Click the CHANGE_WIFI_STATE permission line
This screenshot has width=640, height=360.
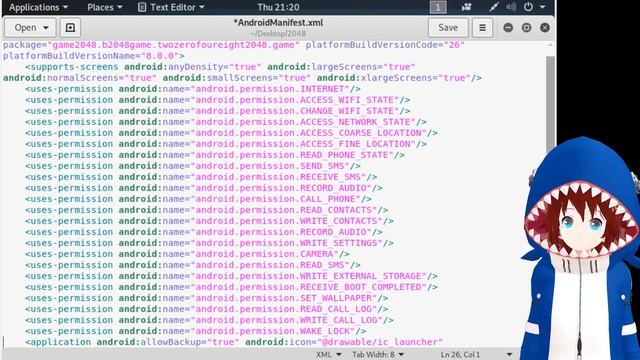point(218,111)
